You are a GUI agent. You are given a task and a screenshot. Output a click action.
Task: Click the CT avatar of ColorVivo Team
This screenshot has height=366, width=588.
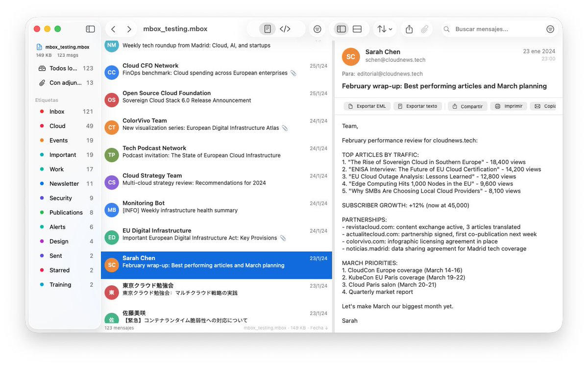click(112, 127)
